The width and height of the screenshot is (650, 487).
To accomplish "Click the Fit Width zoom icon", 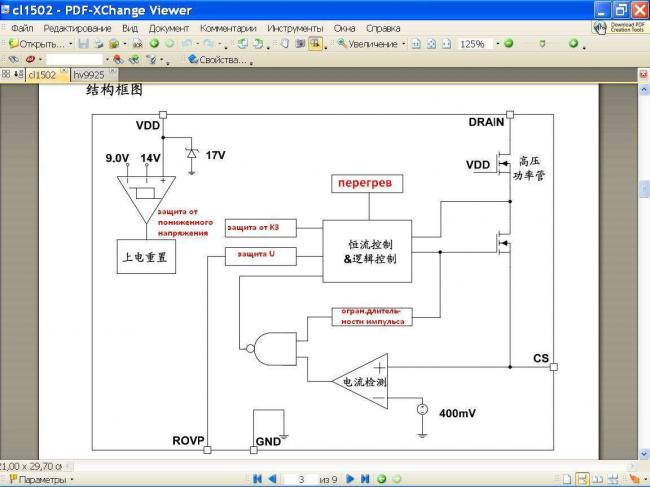I will [x=446, y=44].
